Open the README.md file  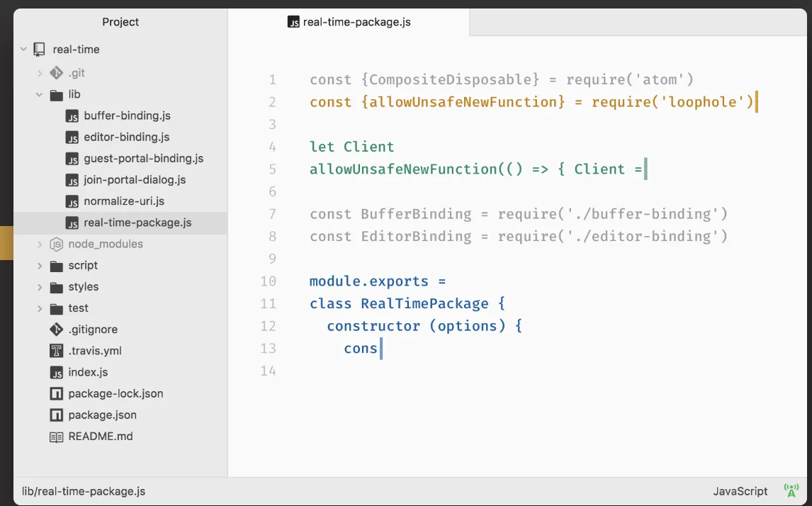101,437
